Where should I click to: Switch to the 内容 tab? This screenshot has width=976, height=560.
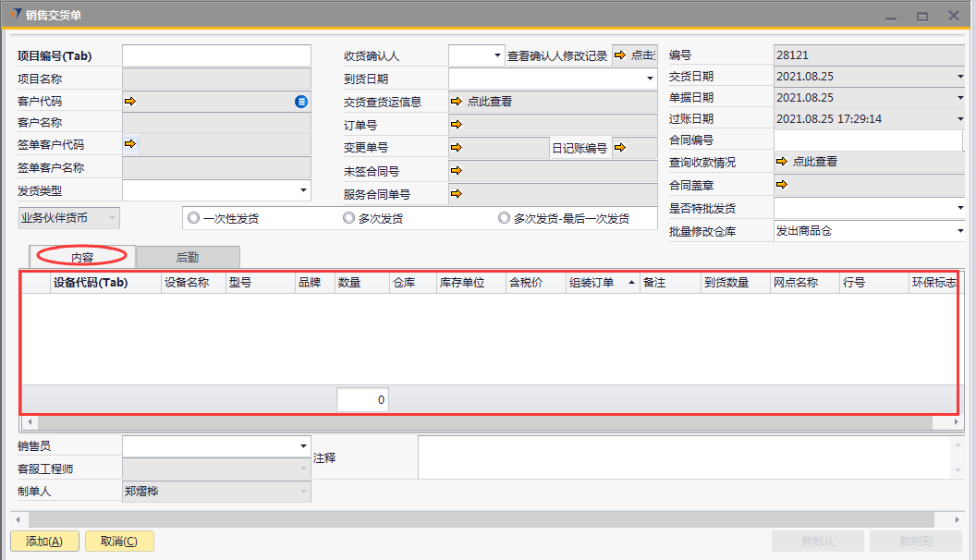[x=82, y=258]
